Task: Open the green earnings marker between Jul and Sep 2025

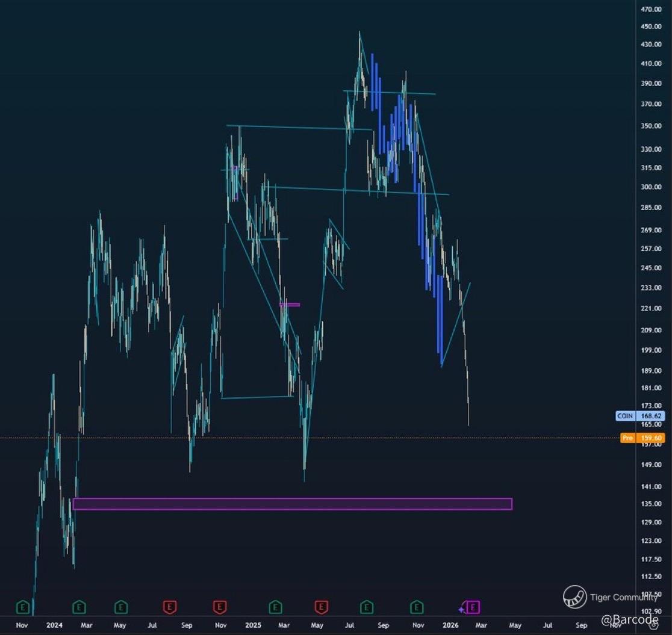Action: 367,607
